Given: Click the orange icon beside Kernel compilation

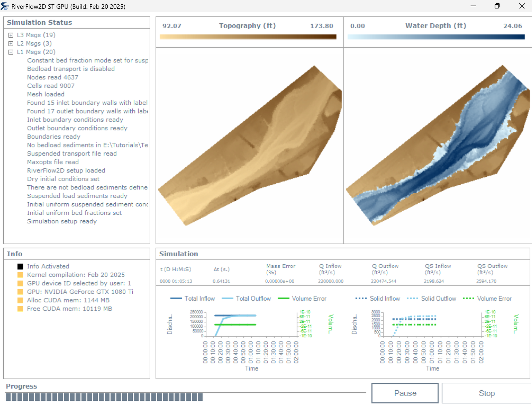Looking at the screenshot, I should click(x=20, y=275).
